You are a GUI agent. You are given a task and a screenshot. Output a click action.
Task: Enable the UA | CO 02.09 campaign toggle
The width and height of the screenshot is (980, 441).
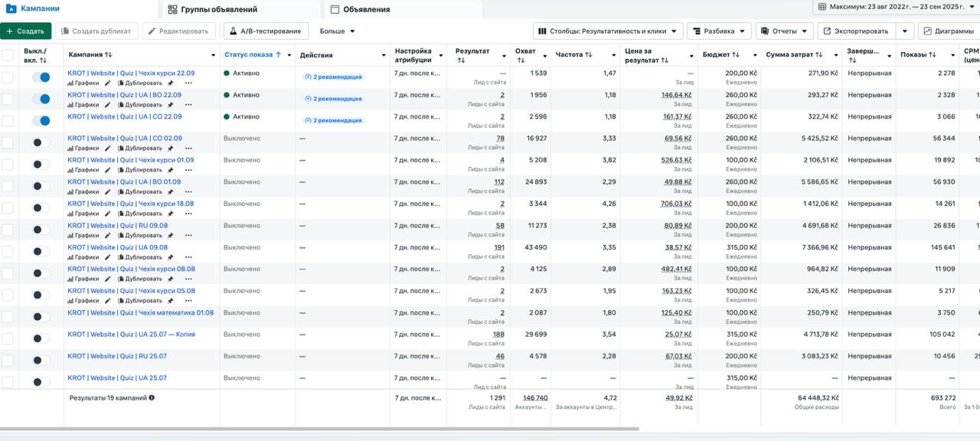(x=41, y=142)
